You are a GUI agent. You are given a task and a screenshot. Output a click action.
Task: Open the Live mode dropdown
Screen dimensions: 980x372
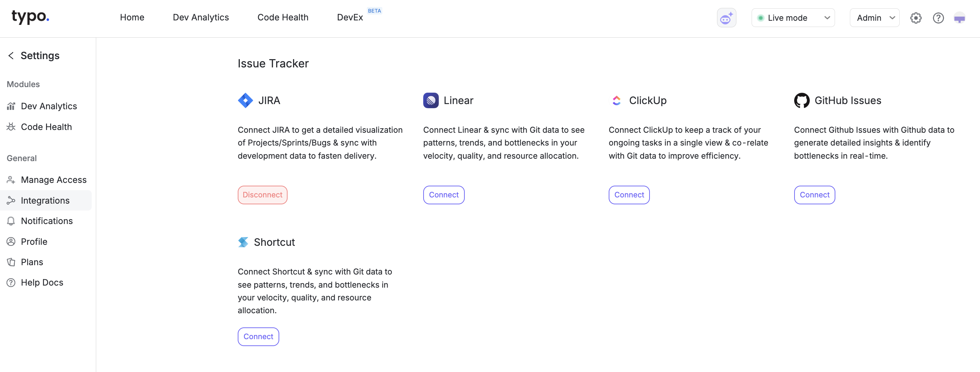tap(793, 18)
